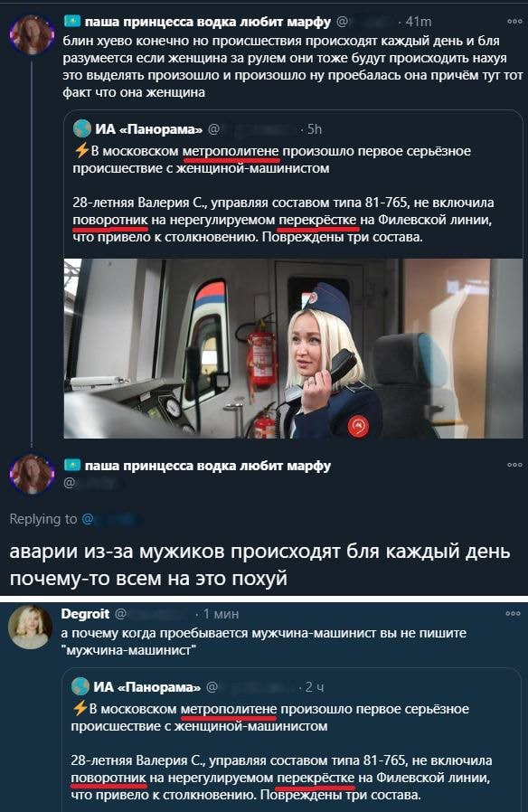This screenshot has height=812, width=528.
Task: Open ИА «Панорама» name in first quoted tweet
Action: [149, 129]
